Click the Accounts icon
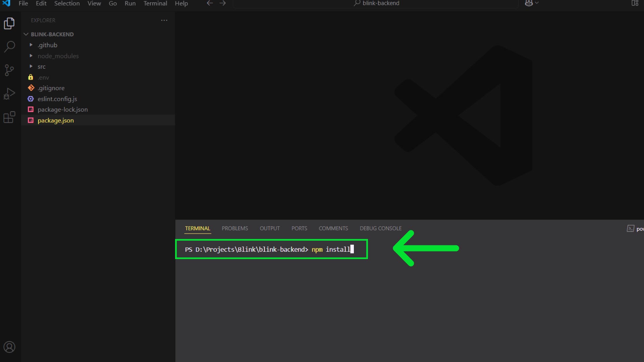The image size is (644, 362). pyautogui.click(x=9, y=347)
